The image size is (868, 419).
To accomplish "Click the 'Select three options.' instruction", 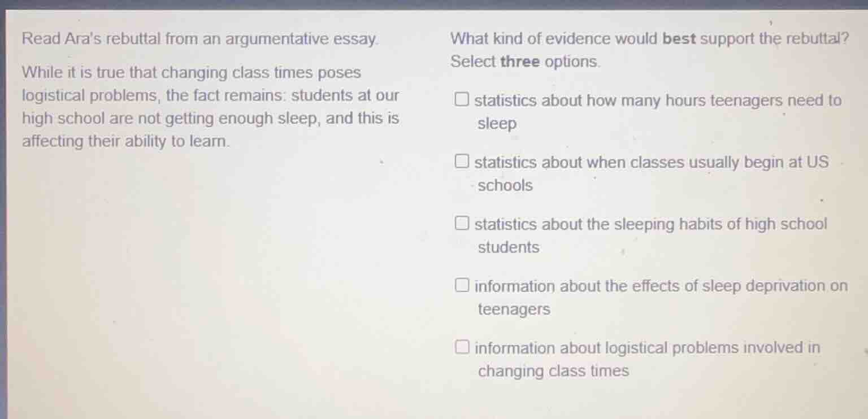I will pos(526,62).
